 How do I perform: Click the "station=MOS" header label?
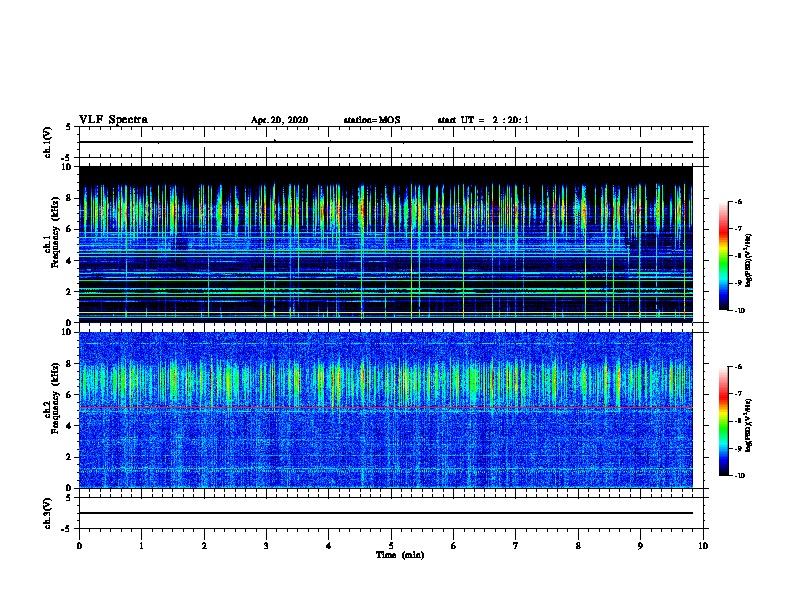coord(372,120)
